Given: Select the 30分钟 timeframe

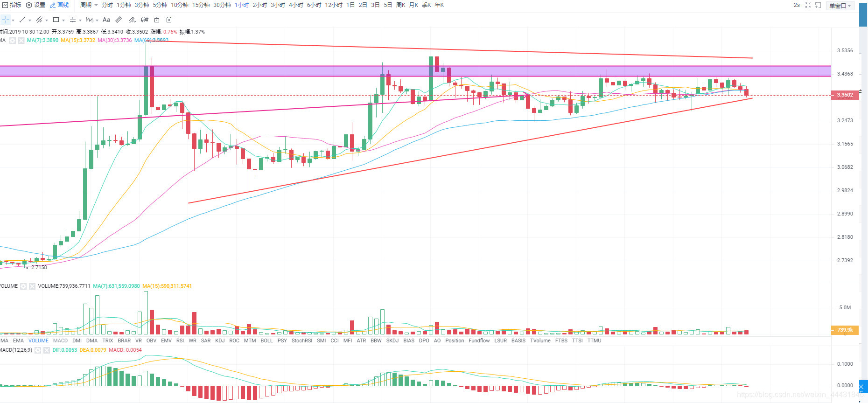Looking at the screenshot, I should [x=222, y=5].
